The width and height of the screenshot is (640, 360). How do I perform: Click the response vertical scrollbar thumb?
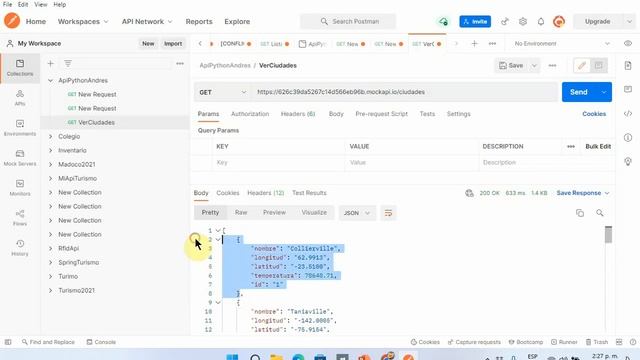(608, 235)
